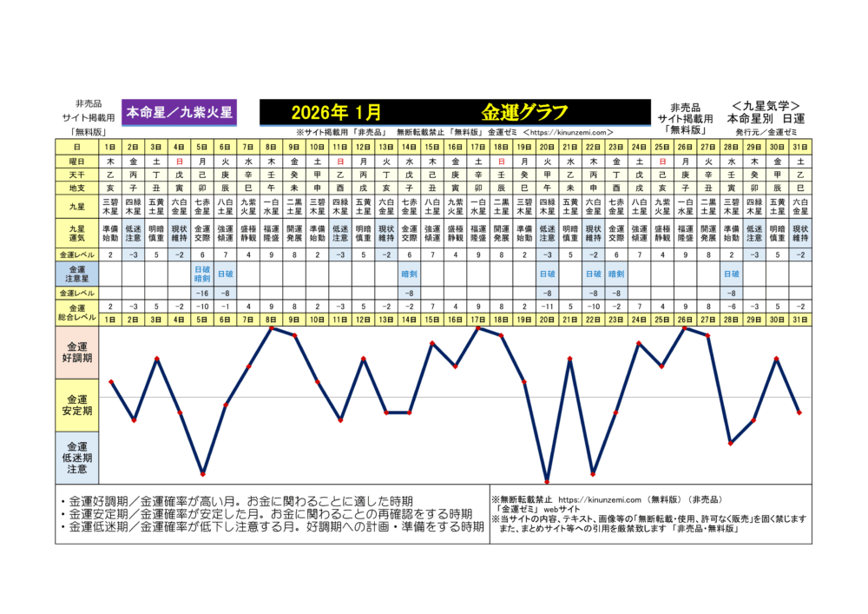The width and height of the screenshot is (868, 614).
Task: Click the 暗剣 cell on day 14
Action: coord(410,274)
